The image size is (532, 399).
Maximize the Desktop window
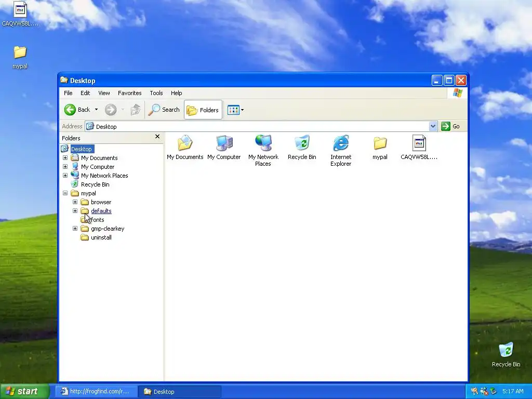point(449,81)
